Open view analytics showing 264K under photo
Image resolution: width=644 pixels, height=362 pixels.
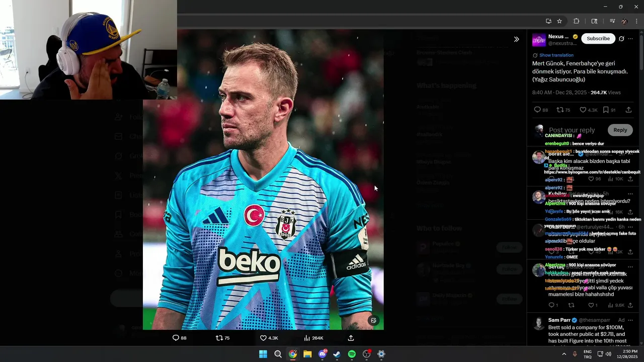pos(307,338)
